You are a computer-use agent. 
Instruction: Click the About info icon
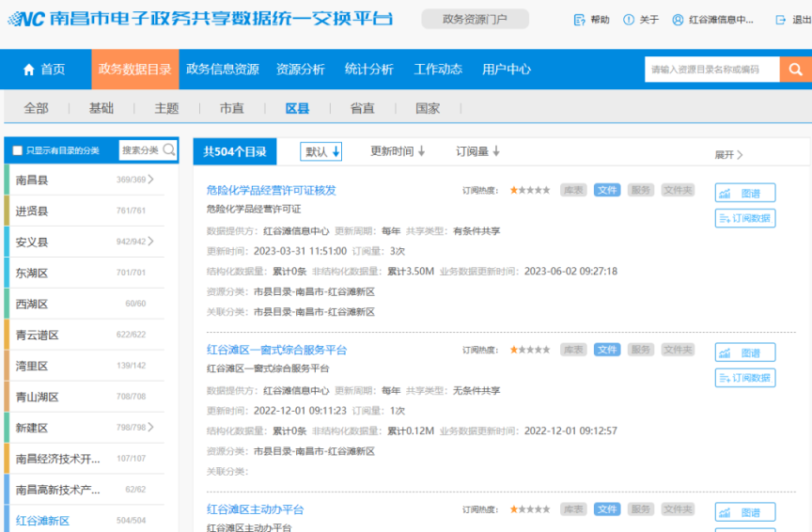pos(628,20)
